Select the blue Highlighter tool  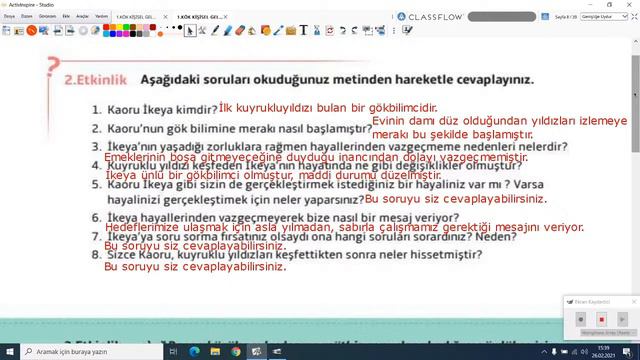(x=228, y=31)
